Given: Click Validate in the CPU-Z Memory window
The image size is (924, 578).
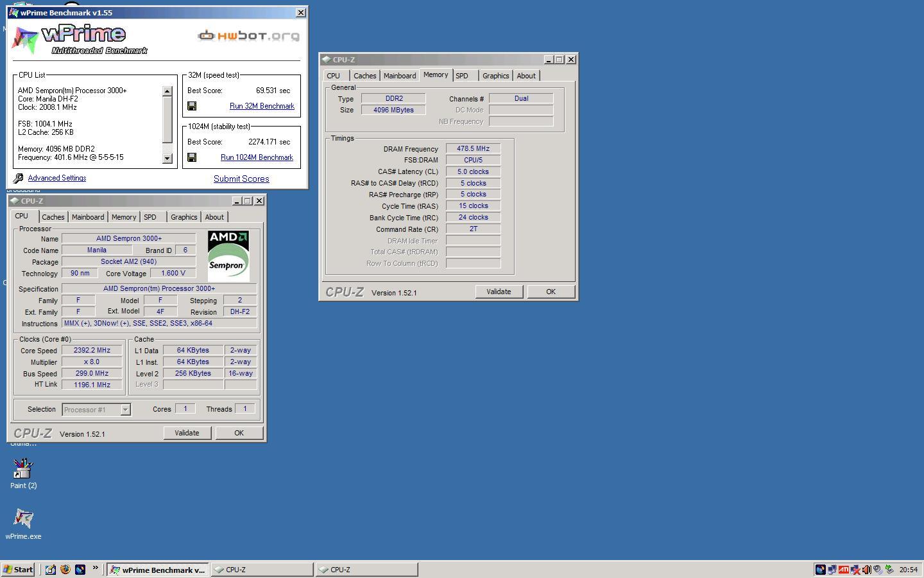Looking at the screenshot, I should tap(499, 292).
